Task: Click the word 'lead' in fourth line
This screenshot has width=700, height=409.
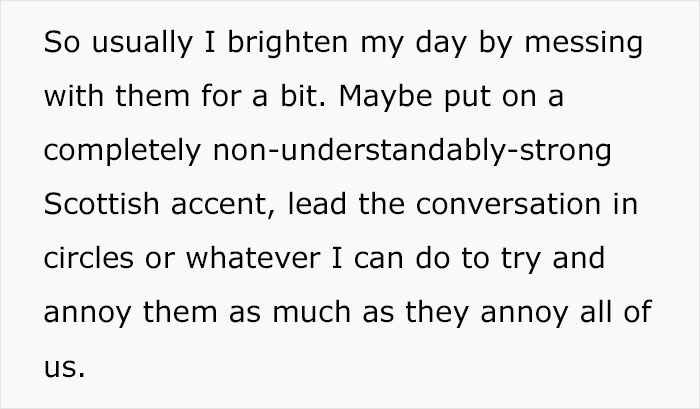Action: (317, 204)
